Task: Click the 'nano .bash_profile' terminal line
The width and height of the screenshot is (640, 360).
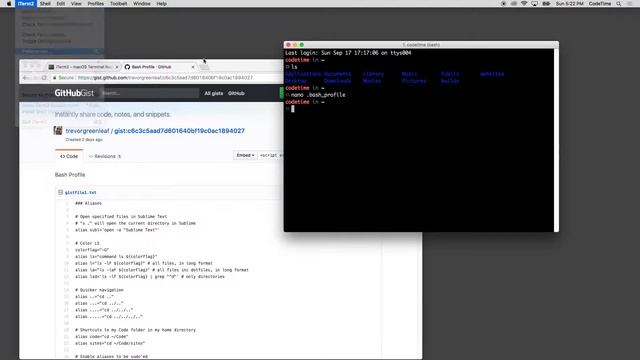Action: [318, 95]
